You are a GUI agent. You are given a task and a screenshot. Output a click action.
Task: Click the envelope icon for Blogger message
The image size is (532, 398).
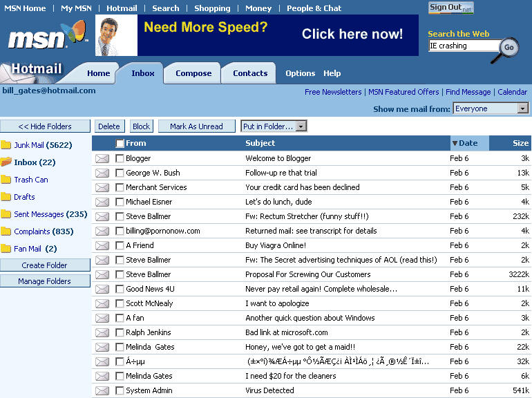click(x=102, y=158)
